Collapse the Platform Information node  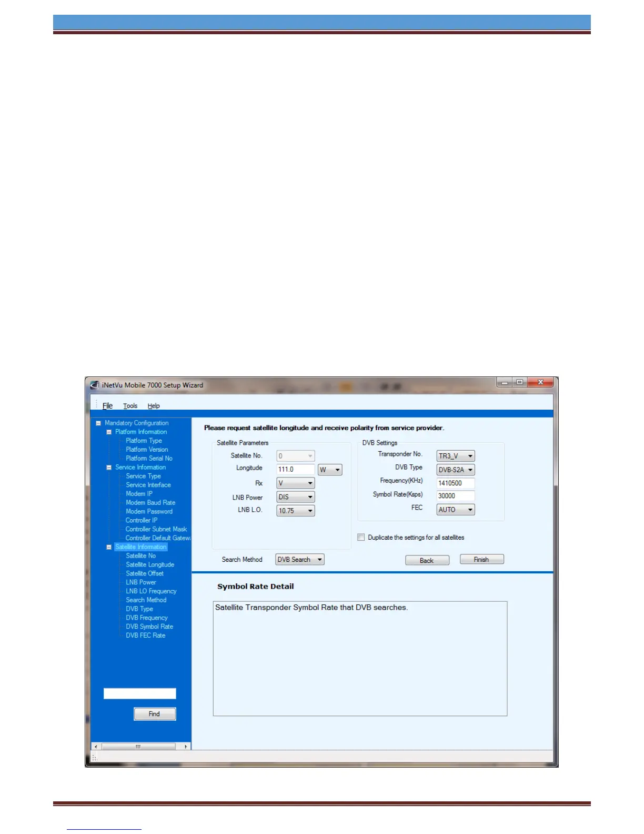click(x=109, y=432)
